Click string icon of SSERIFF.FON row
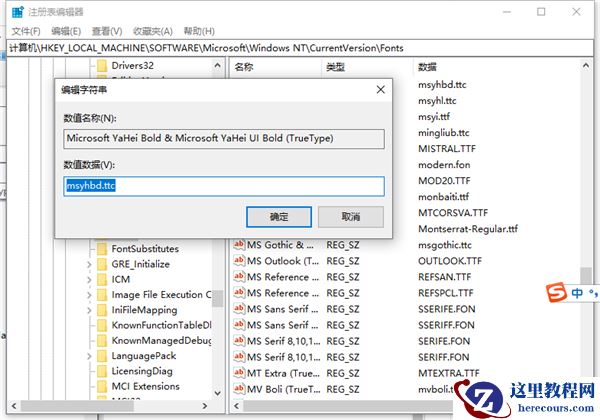Viewport: 600px width, 420px height. (x=239, y=325)
